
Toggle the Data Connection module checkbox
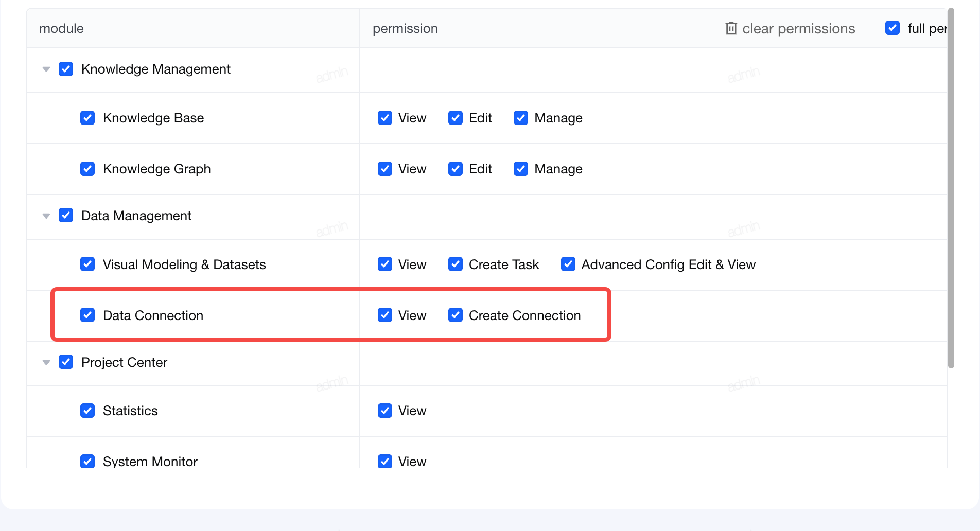(x=87, y=315)
